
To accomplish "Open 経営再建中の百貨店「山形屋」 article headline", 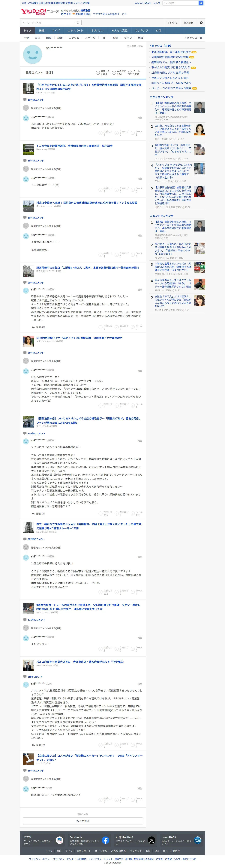I will [x=88, y=268].
